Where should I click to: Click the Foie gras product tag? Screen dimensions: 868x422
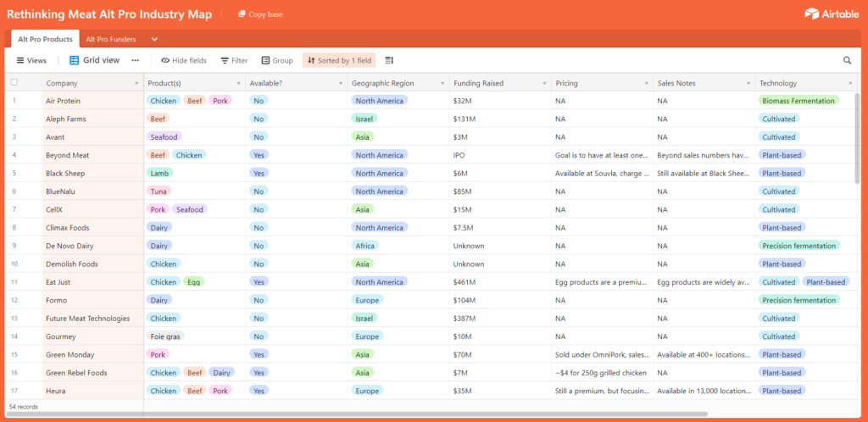click(x=165, y=336)
